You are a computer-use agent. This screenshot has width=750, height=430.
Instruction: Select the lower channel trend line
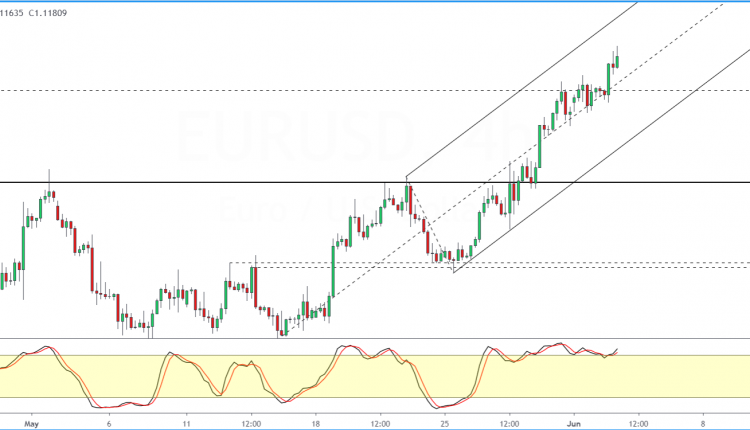pos(602,160)
